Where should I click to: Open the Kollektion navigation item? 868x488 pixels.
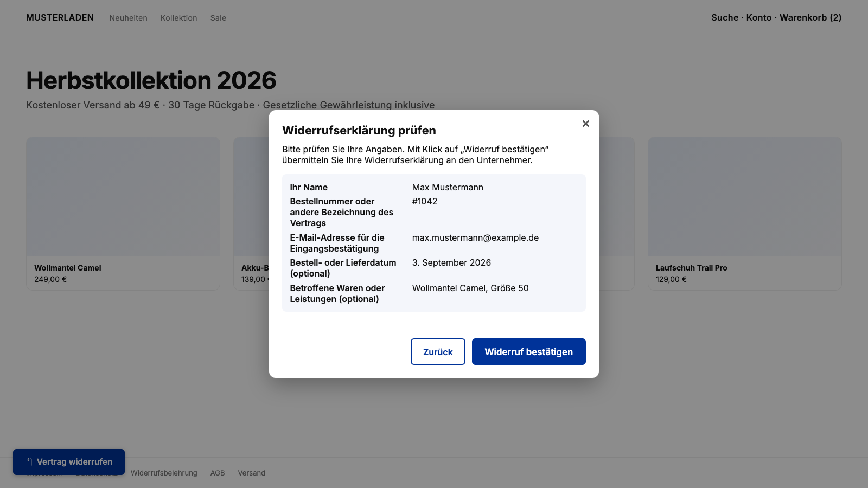179,18
